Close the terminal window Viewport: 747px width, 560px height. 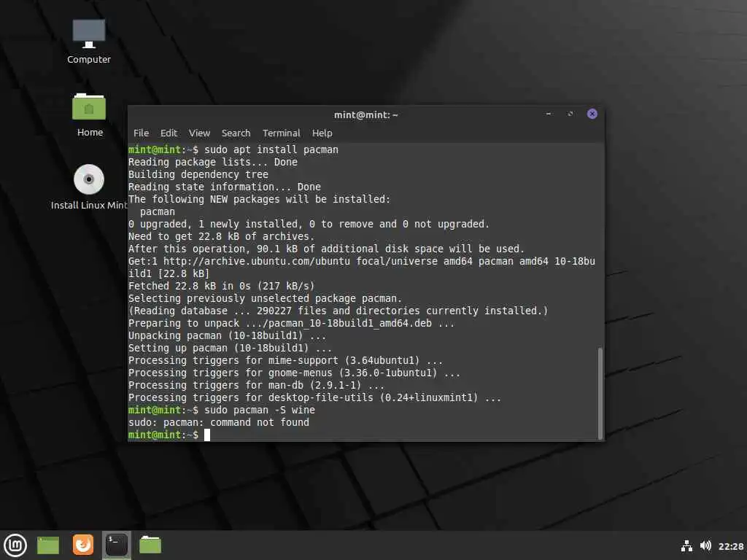592,114
